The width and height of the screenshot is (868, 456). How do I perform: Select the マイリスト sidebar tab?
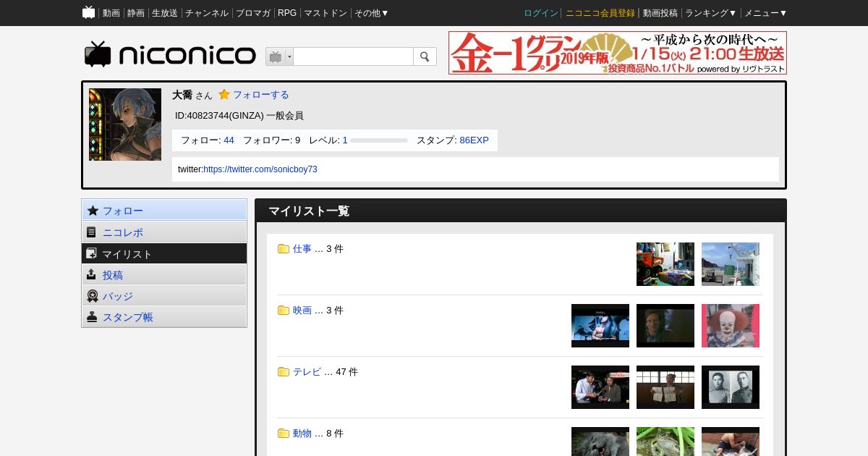[x=164, y=253]
